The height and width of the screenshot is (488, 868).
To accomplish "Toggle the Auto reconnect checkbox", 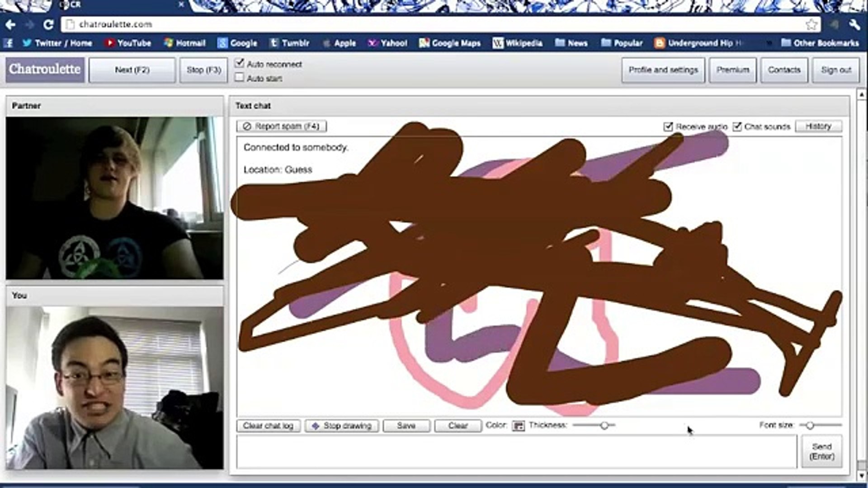I will [x=240, y=63].
